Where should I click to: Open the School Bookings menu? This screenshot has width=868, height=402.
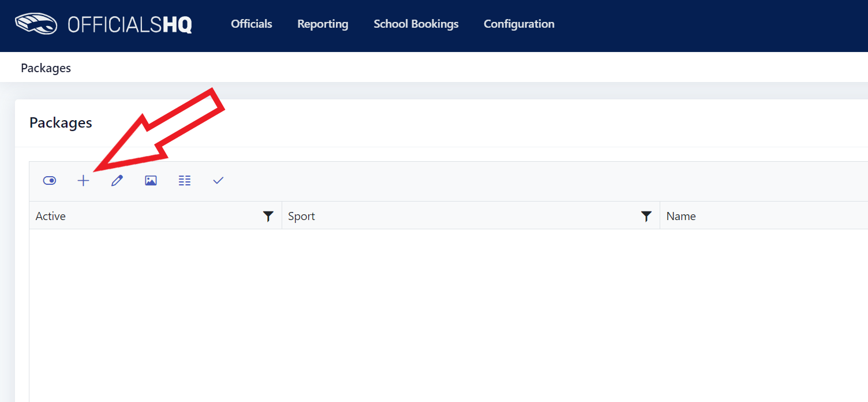[x=416, y=24]
